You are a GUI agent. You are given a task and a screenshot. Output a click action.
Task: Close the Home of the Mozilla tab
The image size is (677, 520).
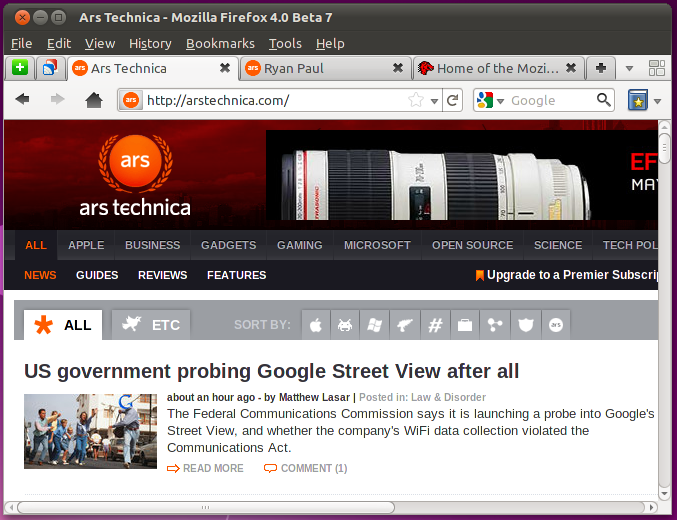coord(571,68)
